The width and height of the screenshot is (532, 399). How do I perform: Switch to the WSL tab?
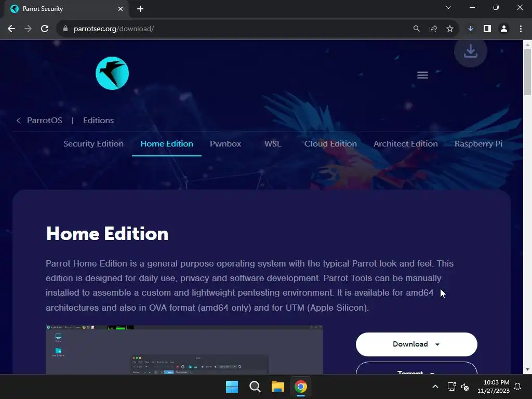tap(273, 143)
